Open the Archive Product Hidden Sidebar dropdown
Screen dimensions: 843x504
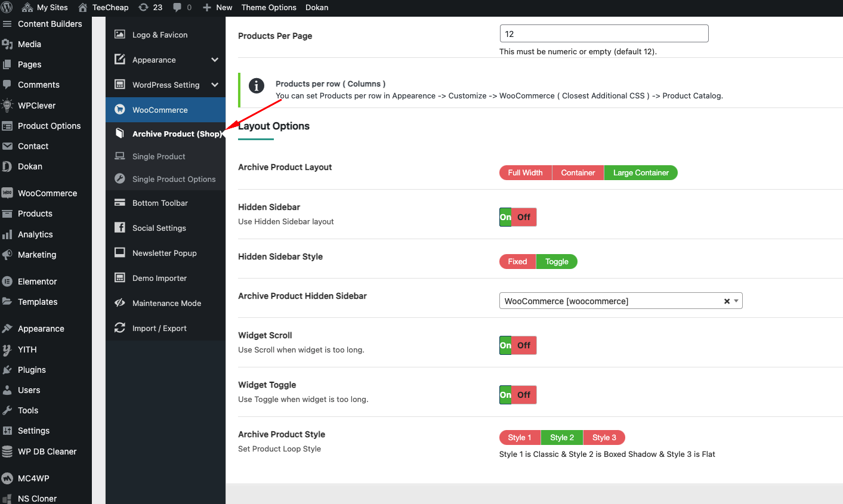(x=620, y=301)
